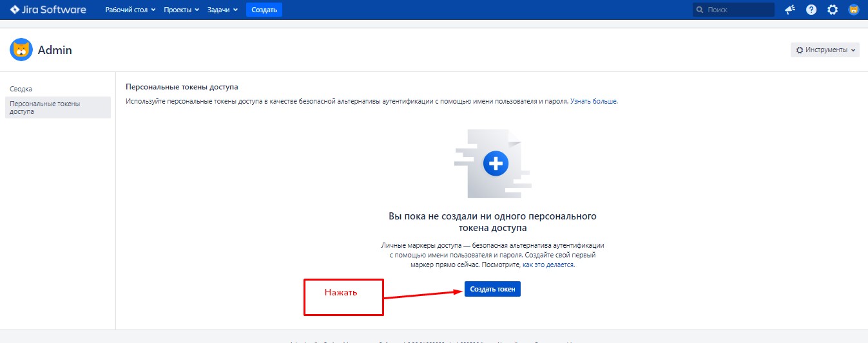Click the plus document illustration

[x=493, y=164]
